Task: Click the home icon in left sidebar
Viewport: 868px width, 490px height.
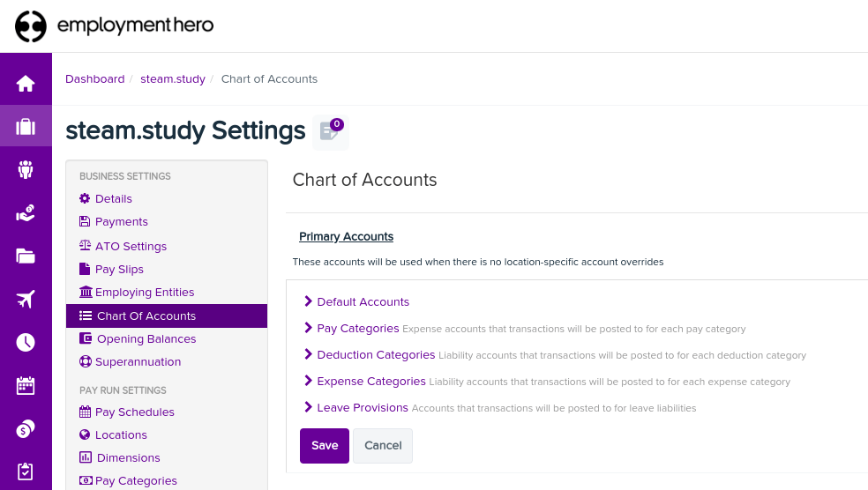Action: click(x=26, y=84)
